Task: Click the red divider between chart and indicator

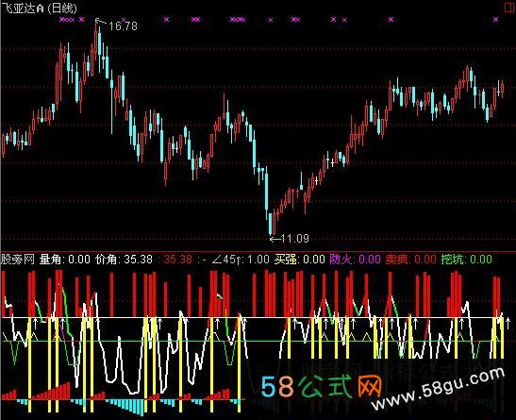Action: pyautogui.click(x=258, y=251)
